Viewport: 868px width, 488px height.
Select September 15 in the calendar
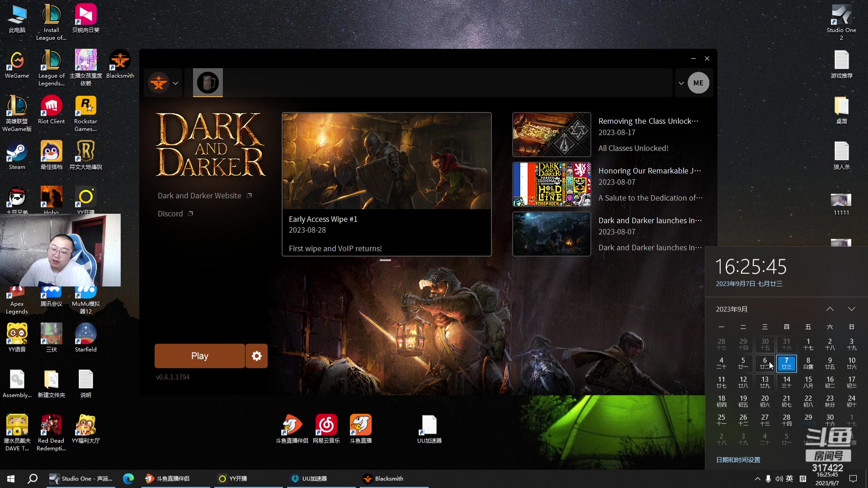808,382
